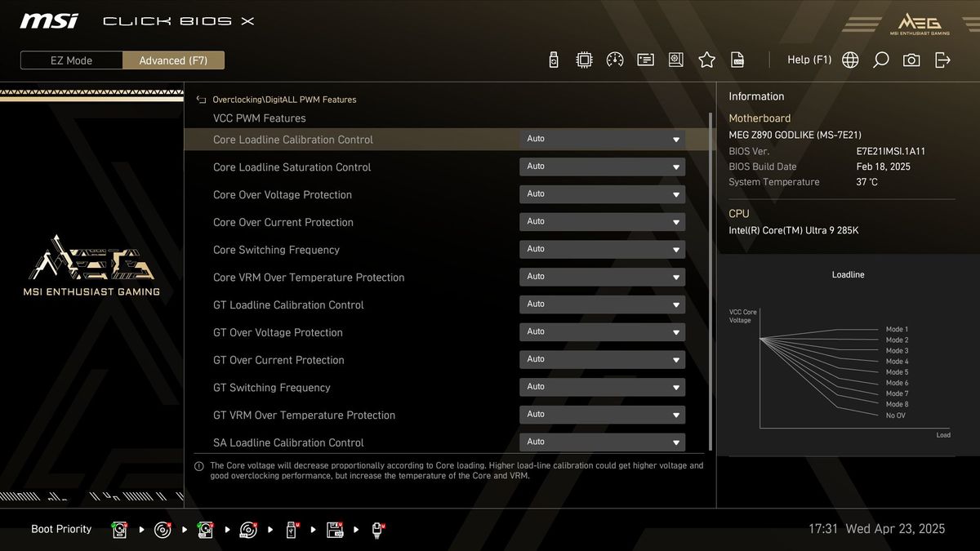Open the M-Flash USB drive icon
This screenshot has width=980, height=551.
[x=553, y=60]
